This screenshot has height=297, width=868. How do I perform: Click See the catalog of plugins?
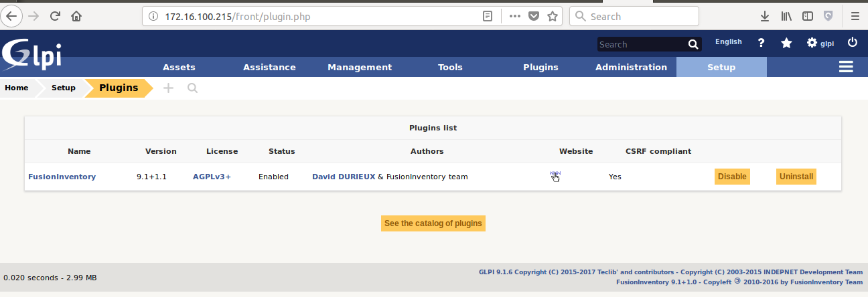click(433, 223)
